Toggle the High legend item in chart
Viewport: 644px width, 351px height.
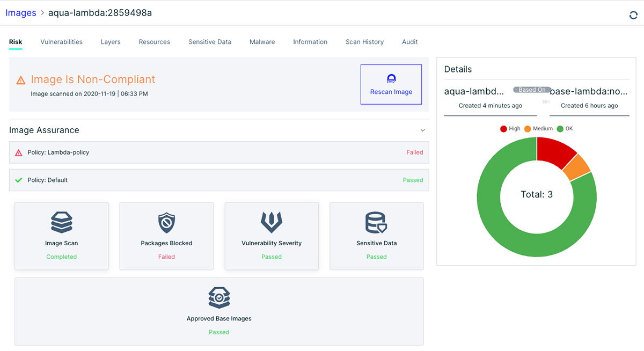point(510,129)
